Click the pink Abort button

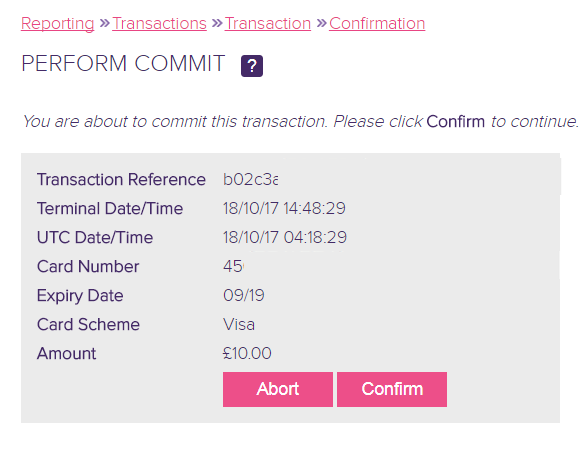pyautogui.click(x=278, y=389)
